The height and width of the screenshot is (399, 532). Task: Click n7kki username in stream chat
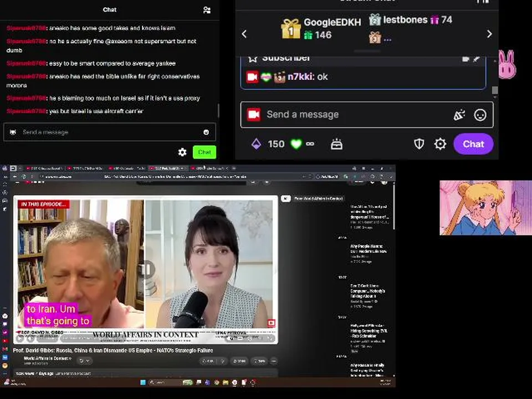tap(300, 76)
